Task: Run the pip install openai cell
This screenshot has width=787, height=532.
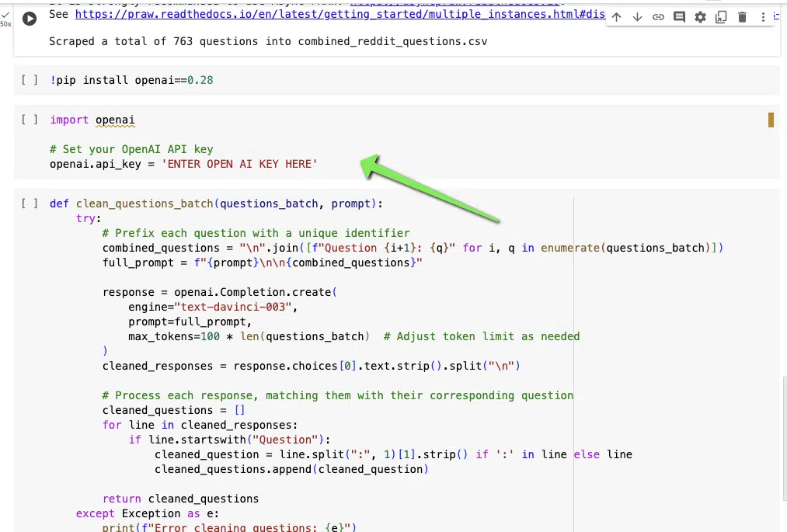Action: (x=30, y=80)
